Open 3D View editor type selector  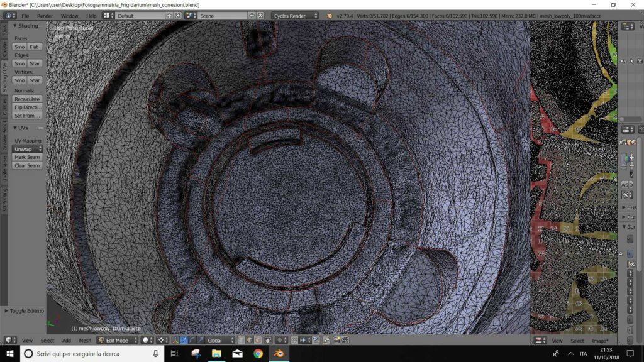(x=10, y=340)
